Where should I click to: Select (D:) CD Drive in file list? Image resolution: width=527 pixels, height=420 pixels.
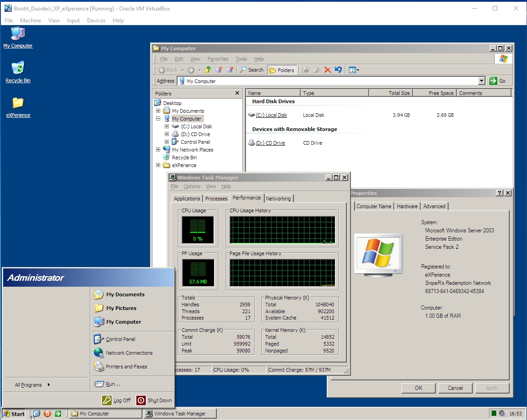point(266,143)
